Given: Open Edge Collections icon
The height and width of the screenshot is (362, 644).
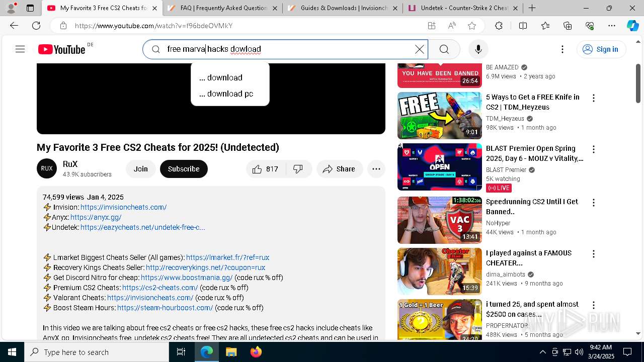Looking at the screenshot, I should pyautogui.click(x=568, y=26).
